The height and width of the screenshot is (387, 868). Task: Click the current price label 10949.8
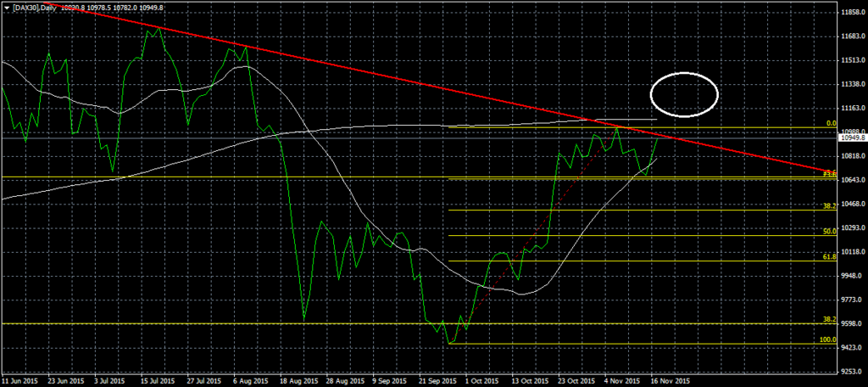(851, 137)
